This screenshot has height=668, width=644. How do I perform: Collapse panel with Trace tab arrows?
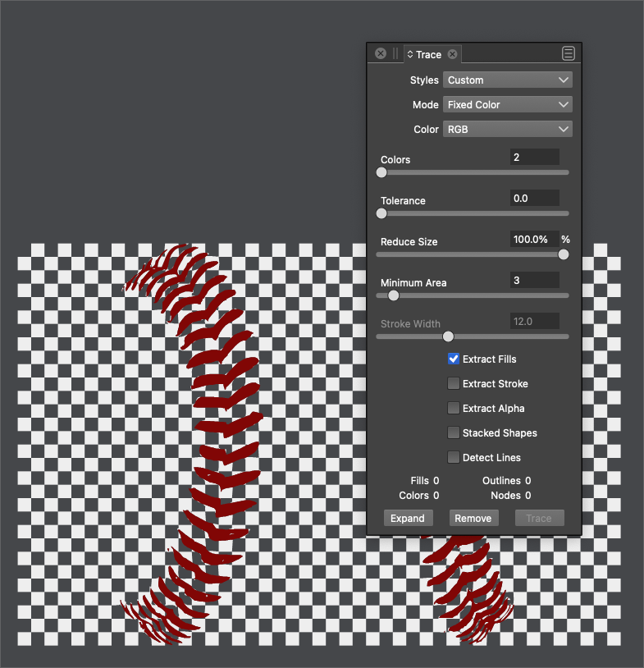pos(410,54)
